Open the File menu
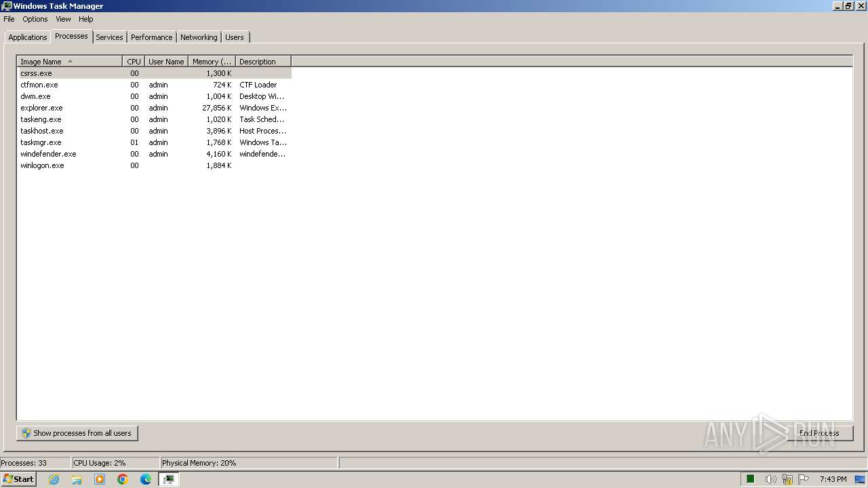The width and height of the screenshot is (868, 488). point(9,19)
